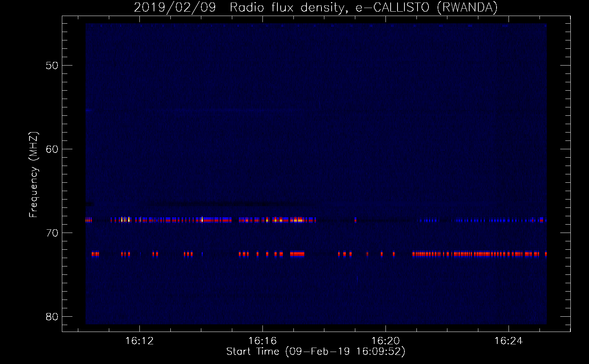Click the 16:12 time tick label

[x=139, y=341]
